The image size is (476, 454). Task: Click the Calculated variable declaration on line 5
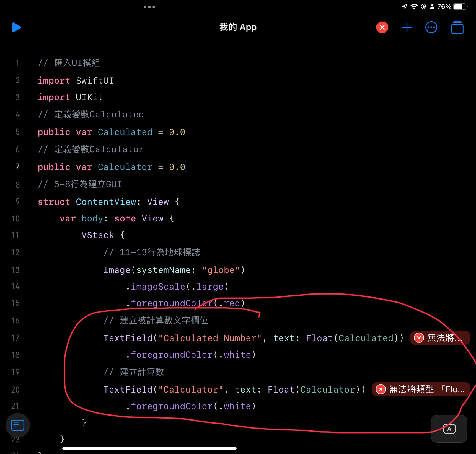point(125,132)
